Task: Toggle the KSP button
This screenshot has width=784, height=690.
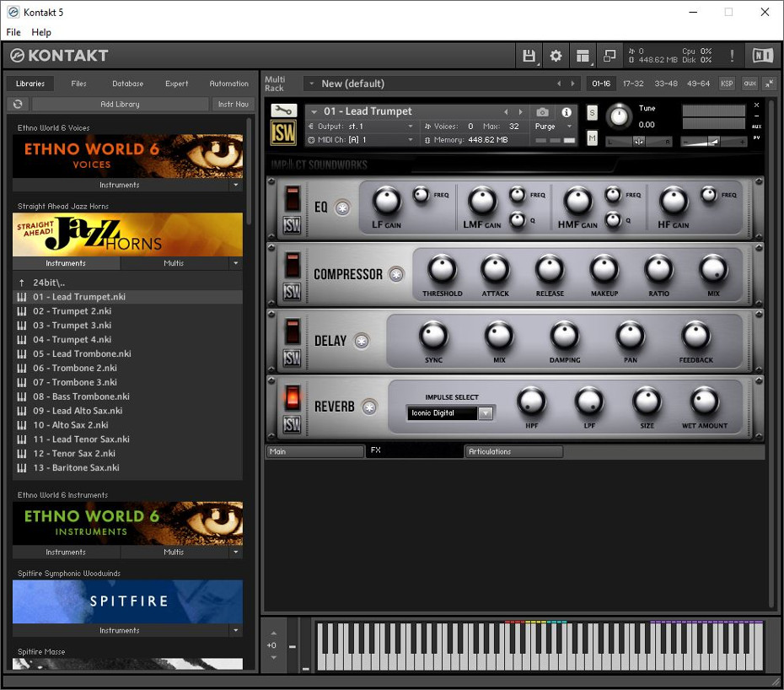Action: 727,84
